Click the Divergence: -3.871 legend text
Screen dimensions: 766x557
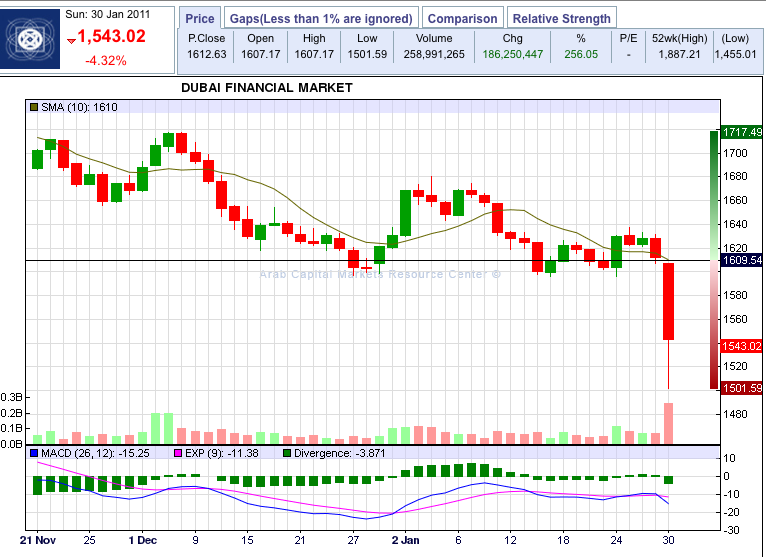point(340,453)
